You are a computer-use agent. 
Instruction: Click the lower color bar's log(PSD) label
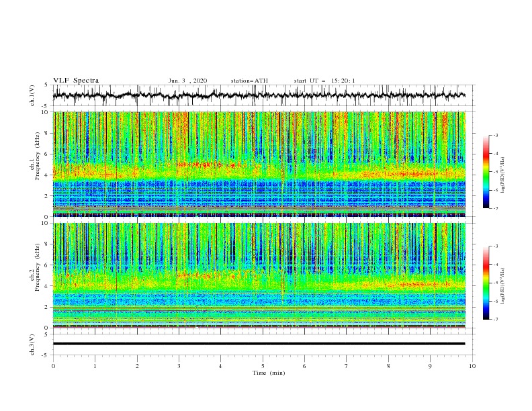[x=502, y=286]
